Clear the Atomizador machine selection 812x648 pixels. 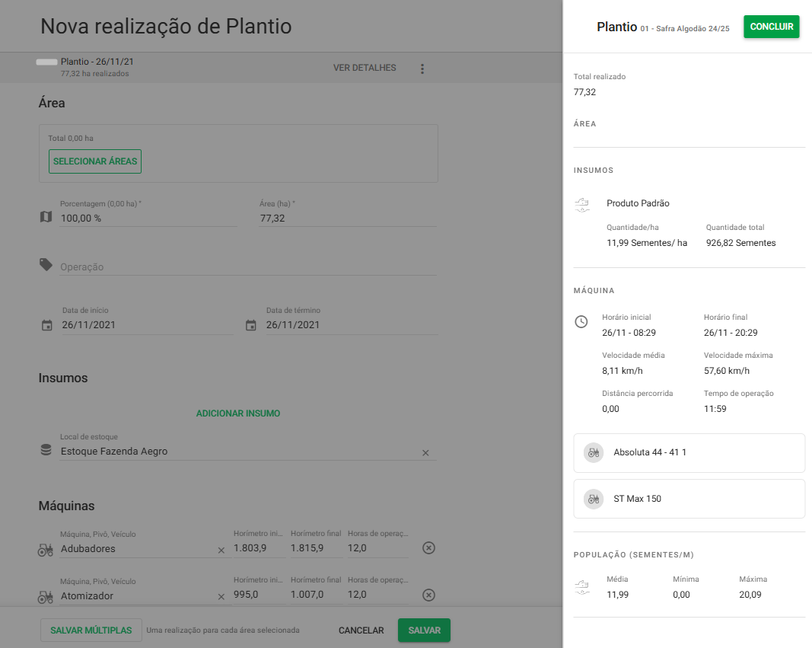point(221,596)
